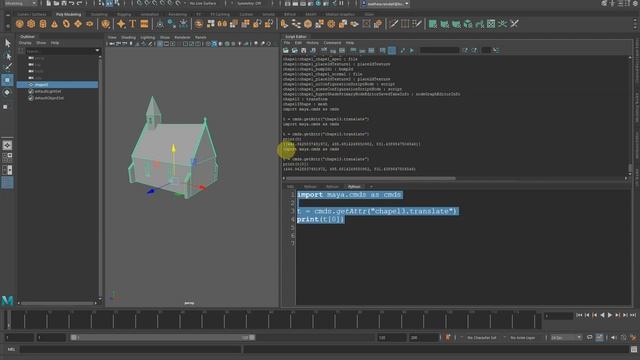Click the Outliner search input field

coord(60,51)
